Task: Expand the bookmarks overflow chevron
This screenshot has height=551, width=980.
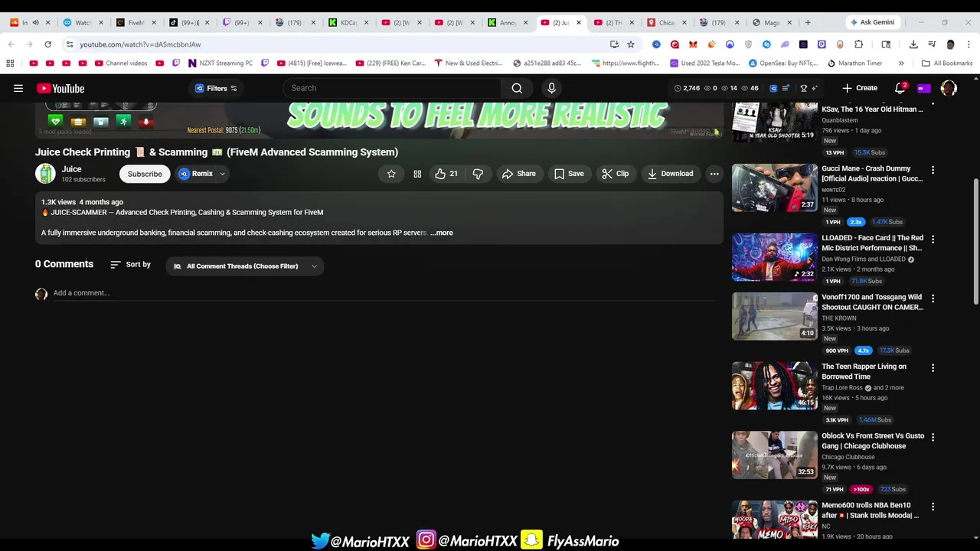Action: (901, 63)
